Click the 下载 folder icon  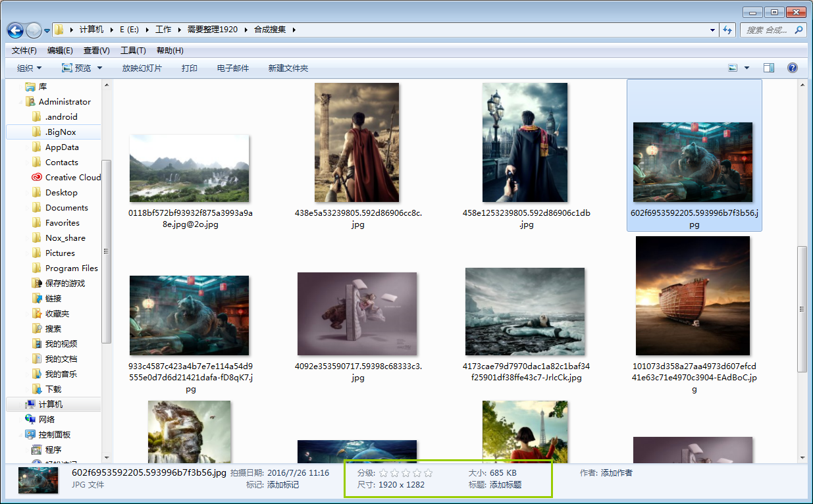coord(37,389)
